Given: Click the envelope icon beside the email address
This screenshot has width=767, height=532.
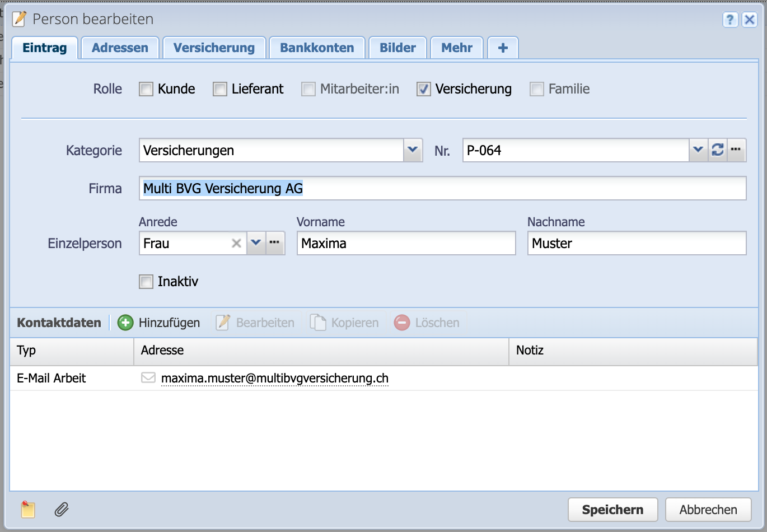Looking at the screenshot, I should pyautogui.click(x=148, y=377).
